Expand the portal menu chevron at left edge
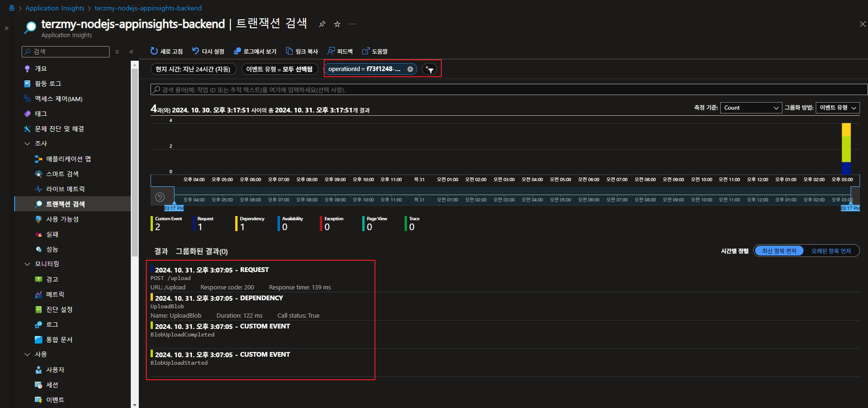This screenshot has width=868, height=408. coord(7,28)
